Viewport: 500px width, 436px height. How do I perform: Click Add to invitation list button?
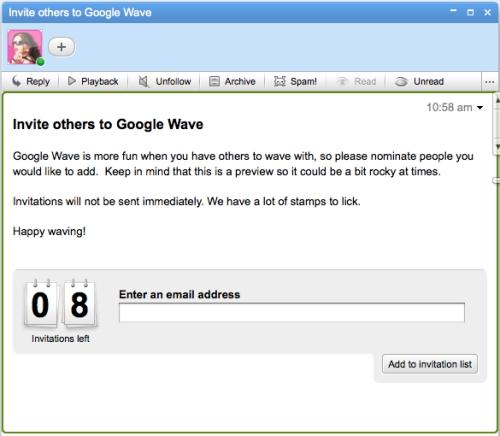coord(430,364)
